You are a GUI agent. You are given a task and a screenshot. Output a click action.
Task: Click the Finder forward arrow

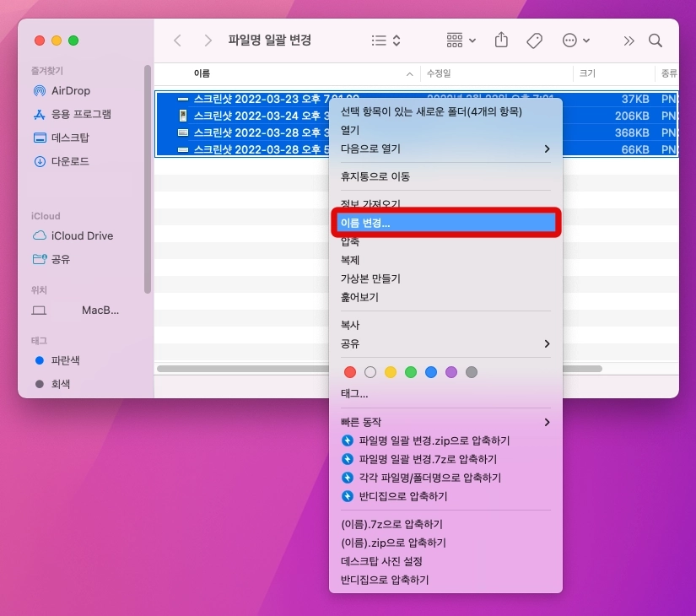coord(208,41)
